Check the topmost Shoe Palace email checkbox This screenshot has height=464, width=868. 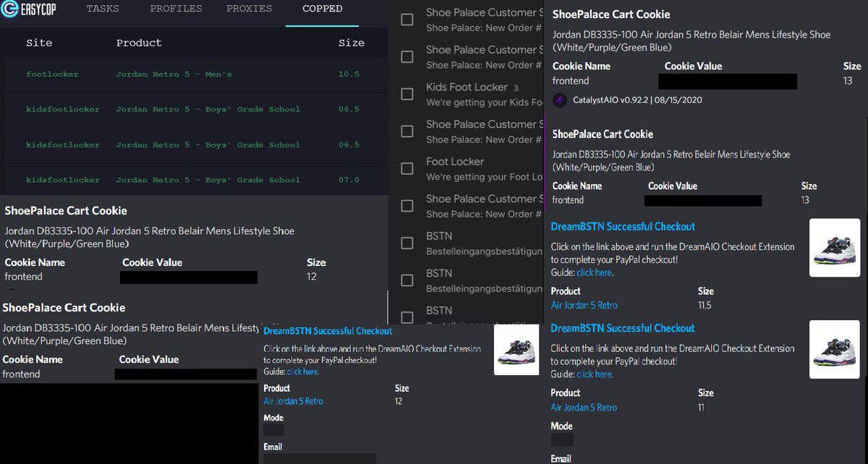point(407,20)
